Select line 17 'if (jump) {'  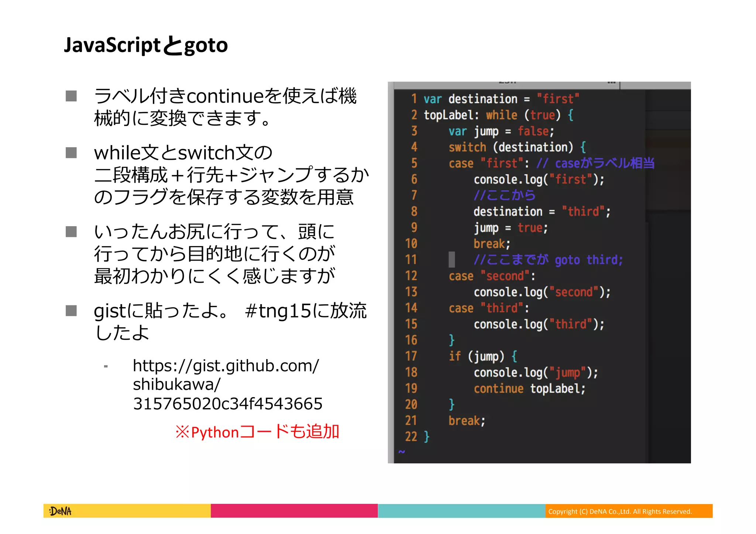pyautogui.click(x=483, y=356)
